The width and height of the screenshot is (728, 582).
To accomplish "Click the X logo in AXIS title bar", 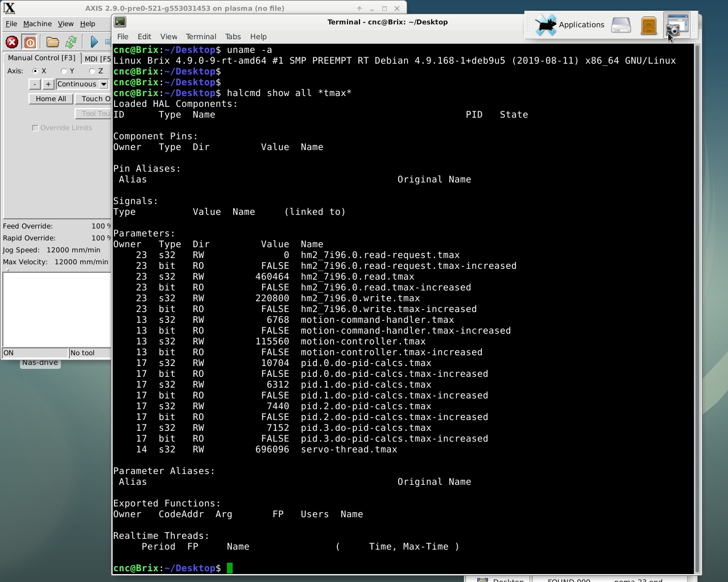I will click(9, 8).
